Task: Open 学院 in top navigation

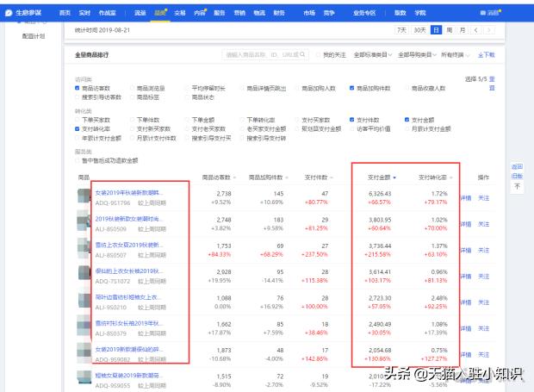Action: pyautogui.click(x=420, y=13)
